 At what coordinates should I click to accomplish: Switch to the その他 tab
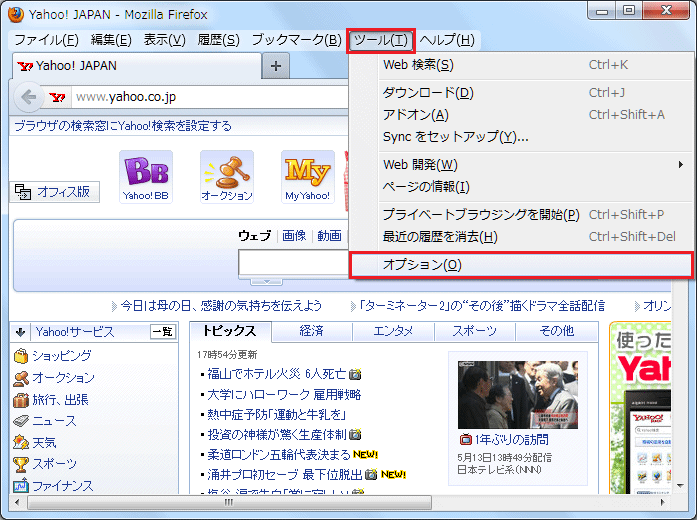tap(556, 331)
